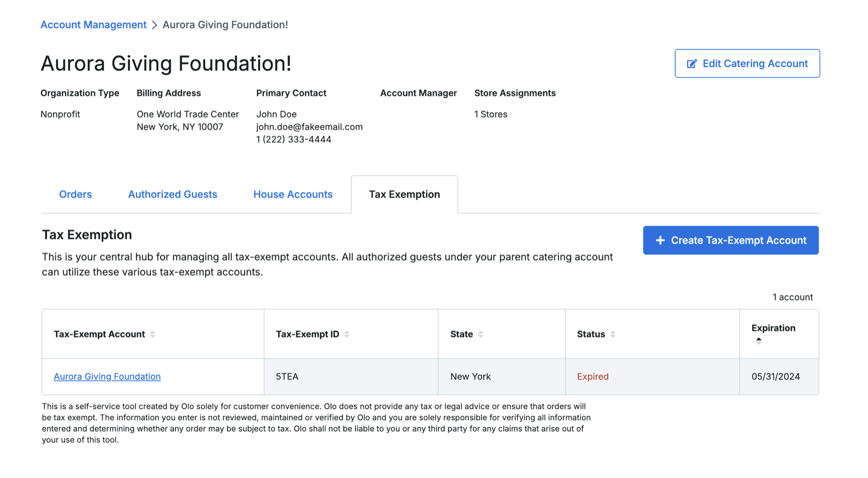Viewport: 868px width, 478px height.
Task: Click the Organization Type label
Action: click(80, 93)
